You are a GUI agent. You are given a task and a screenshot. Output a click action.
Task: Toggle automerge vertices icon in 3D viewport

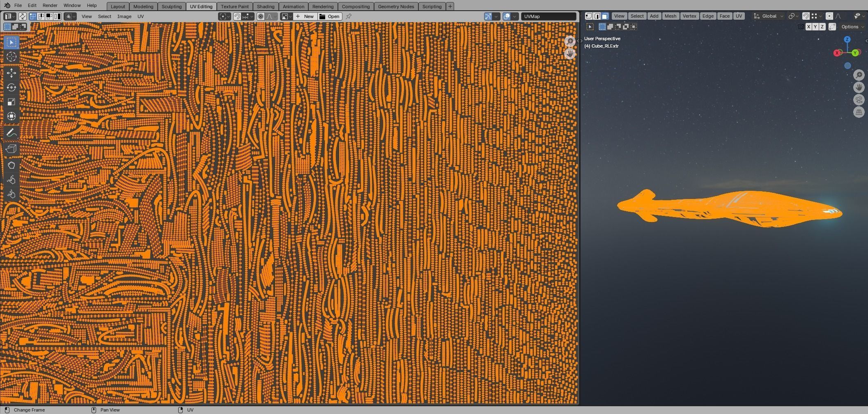pyautogui.click(x=832, y=27)
